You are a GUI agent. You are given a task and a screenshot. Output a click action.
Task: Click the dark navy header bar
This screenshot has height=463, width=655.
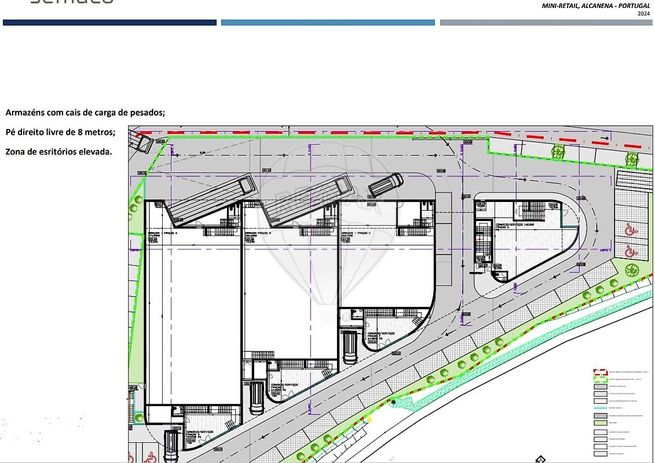(x=109, y=23)
